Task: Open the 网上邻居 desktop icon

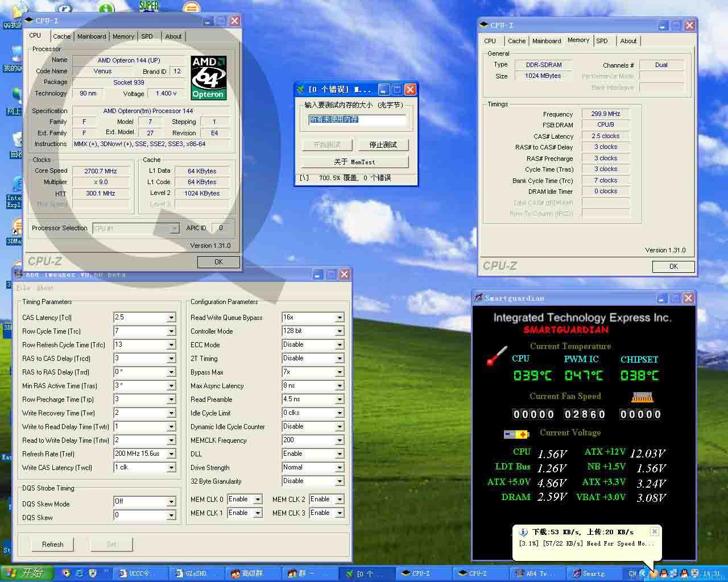Action: coord(15,101)
